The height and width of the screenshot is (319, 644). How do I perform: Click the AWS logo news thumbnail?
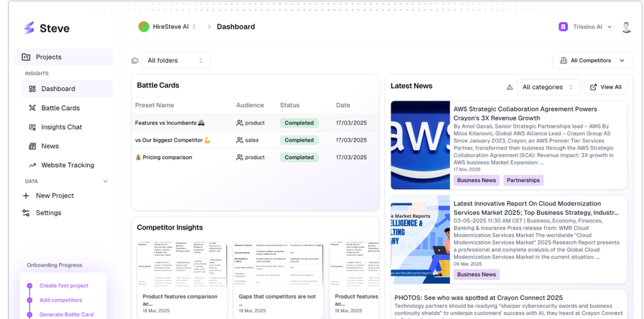point(420,145)
